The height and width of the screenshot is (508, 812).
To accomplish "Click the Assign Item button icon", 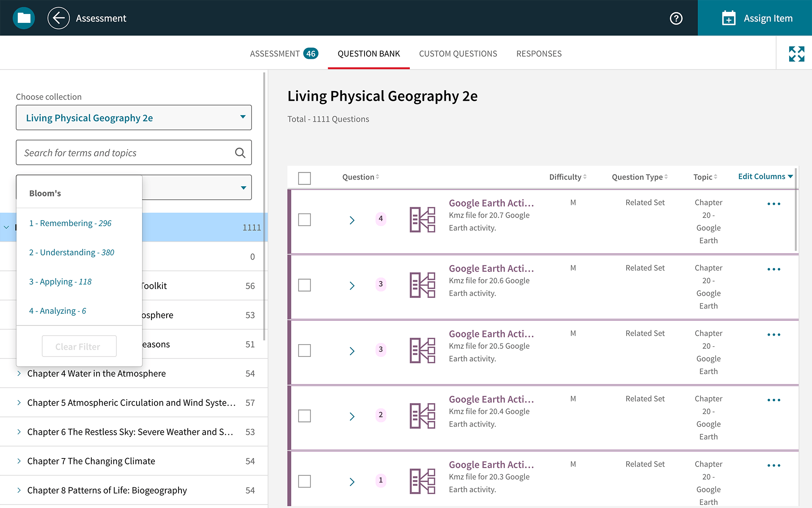I will point(728,17).
